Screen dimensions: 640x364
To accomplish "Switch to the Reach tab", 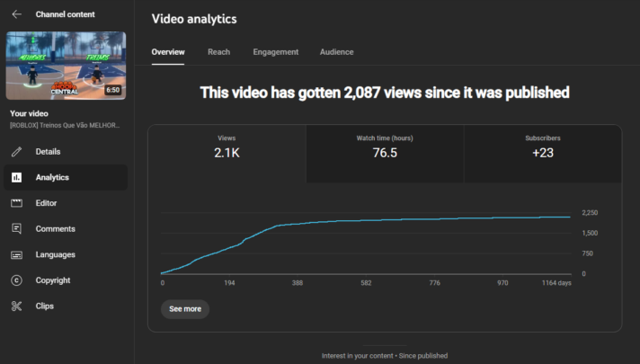I will pos(218,52).
